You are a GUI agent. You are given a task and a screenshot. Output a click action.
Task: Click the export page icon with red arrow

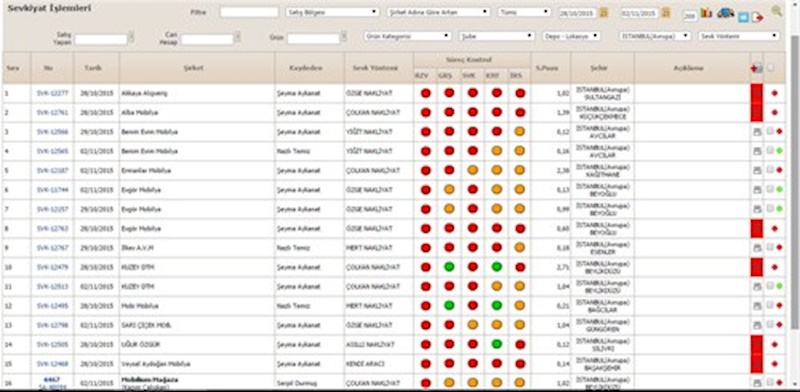click(758, 17)
